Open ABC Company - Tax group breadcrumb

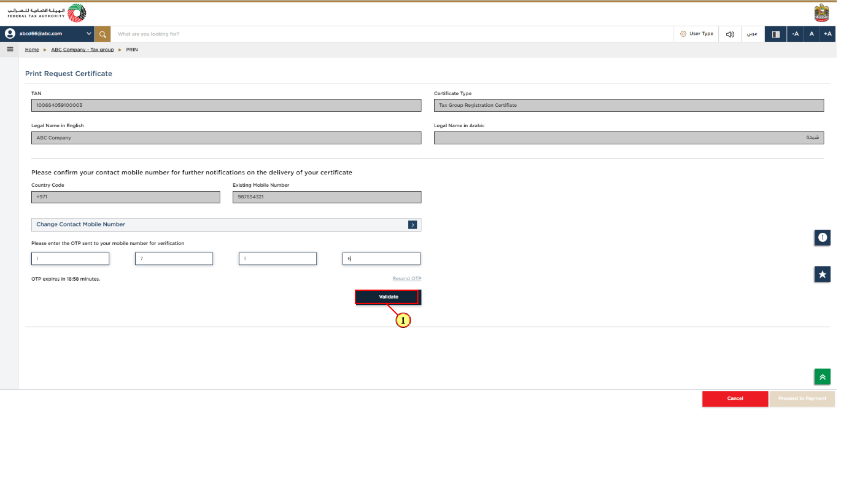(82, 50)
